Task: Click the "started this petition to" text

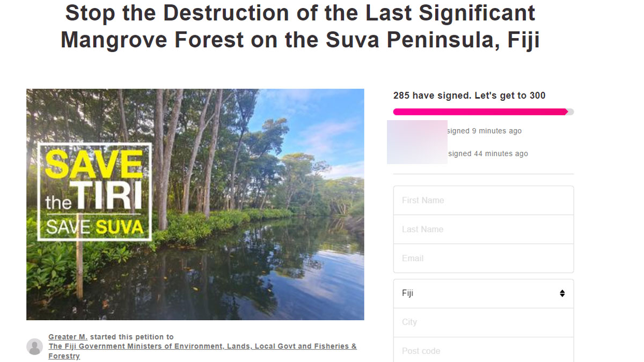Action: (131, 337)
